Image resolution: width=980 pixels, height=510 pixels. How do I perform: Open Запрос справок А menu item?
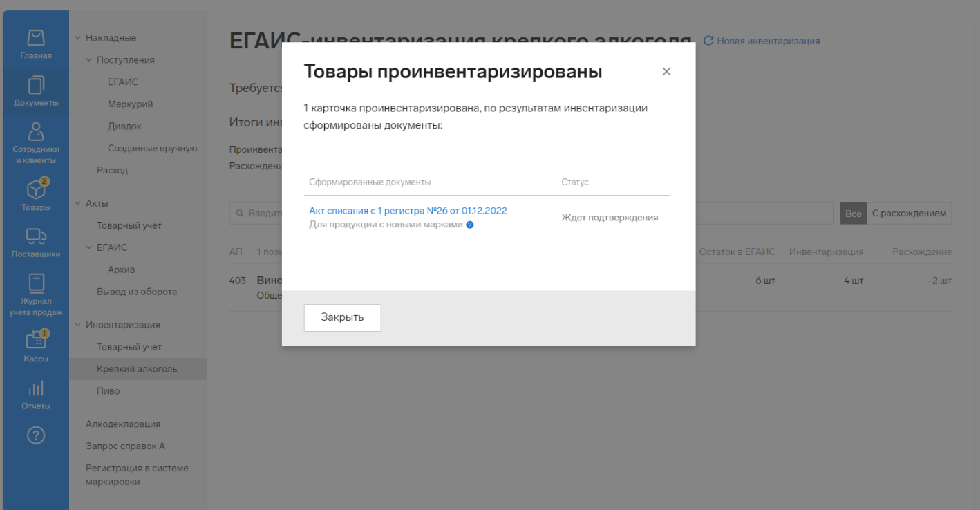coord(126,446)
